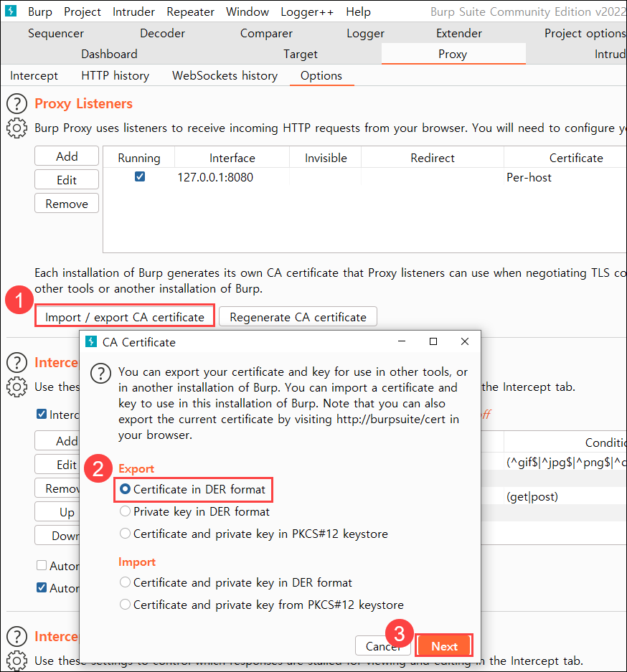Viewport: 627px width, 672px height.
Task: Open the Repeater menu
Action: [190, 11]
